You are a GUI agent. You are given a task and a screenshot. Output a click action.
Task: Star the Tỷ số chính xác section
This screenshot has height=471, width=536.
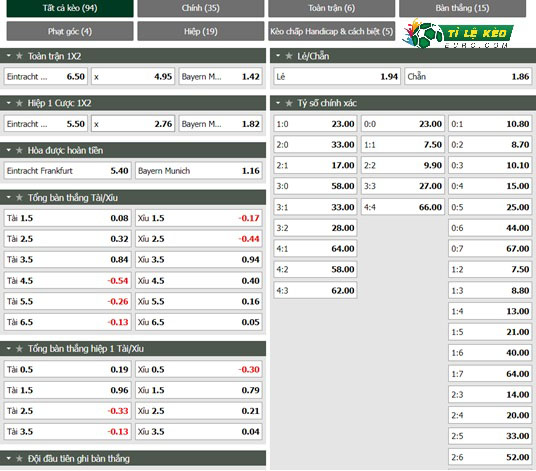[289, 103]
